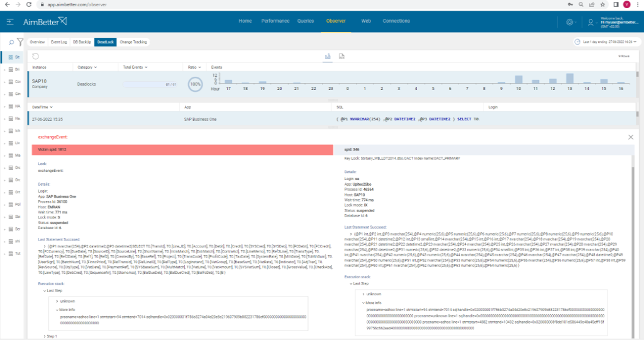The width and height of the screenshot is (644, 340).
Task: Switch to the DB BackUp tab
Action: [x=82, y=42]
